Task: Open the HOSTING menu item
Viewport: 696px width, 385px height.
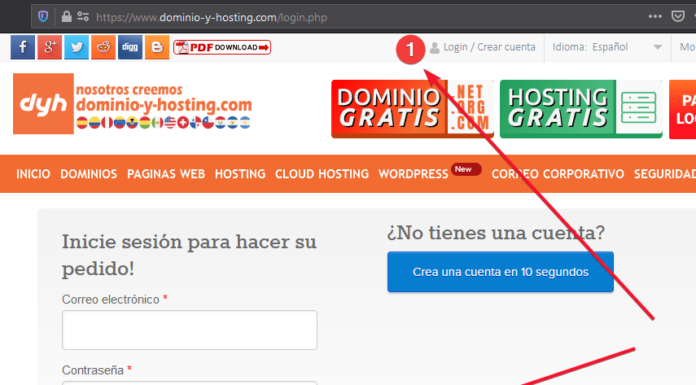Action: [240, 174]
